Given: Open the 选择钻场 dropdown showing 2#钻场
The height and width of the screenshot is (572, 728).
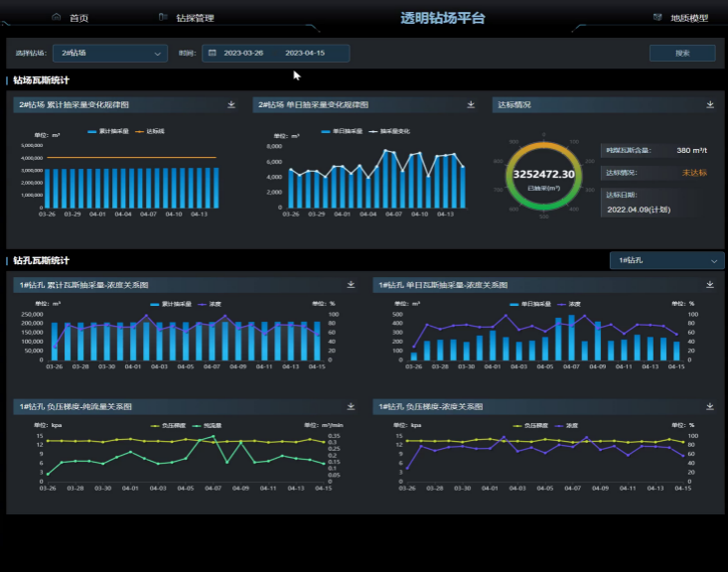Looking at the screenshot, I should pos(109,53).
